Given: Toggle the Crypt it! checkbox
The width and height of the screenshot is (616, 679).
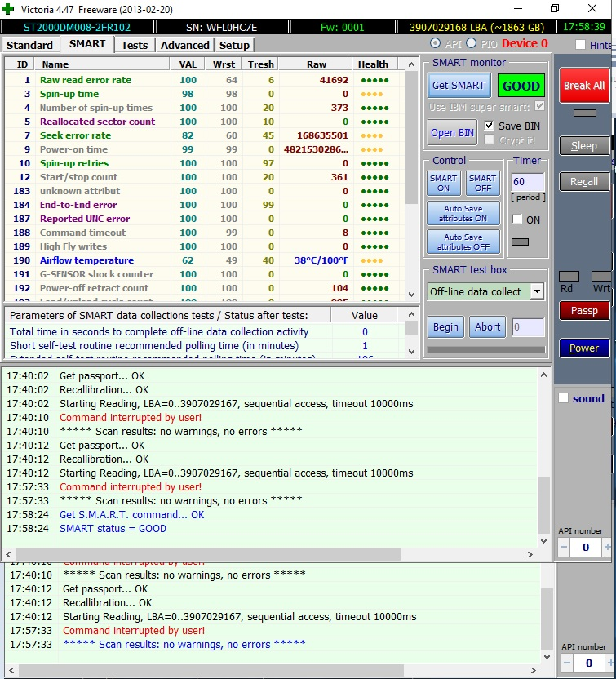Looking at the screenshot, I should point(490,140).
